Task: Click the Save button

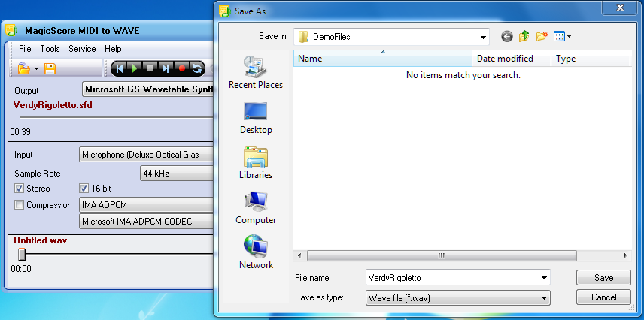Action: [x=603, y=278]
